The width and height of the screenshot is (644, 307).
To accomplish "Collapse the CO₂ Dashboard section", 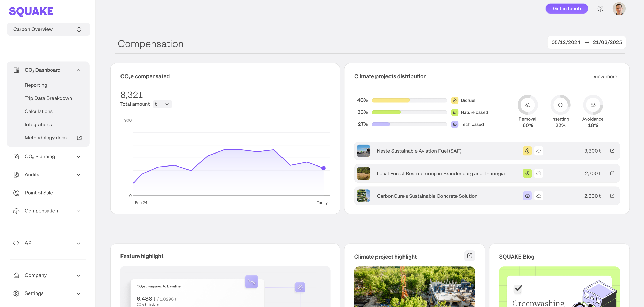I will [x=78, y=70].
